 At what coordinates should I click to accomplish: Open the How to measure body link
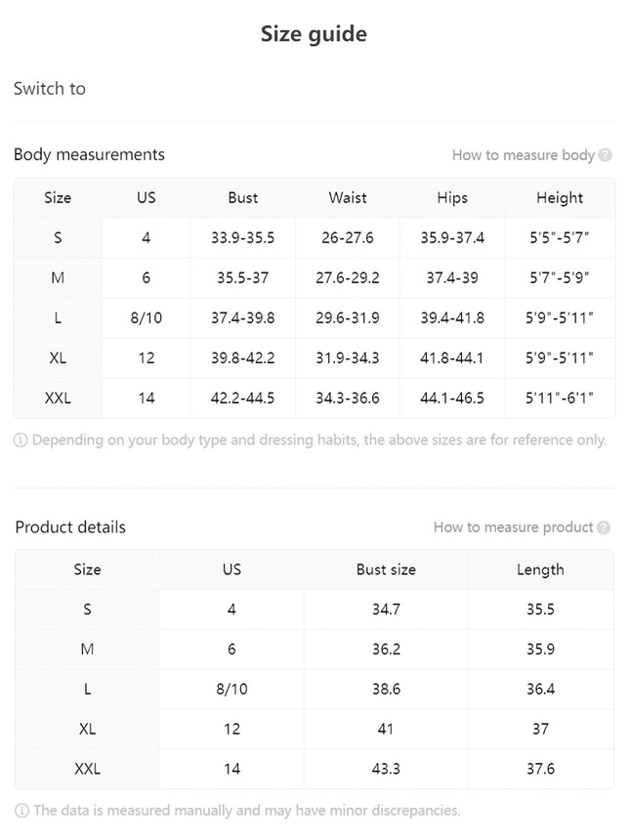tap(524, 155)
